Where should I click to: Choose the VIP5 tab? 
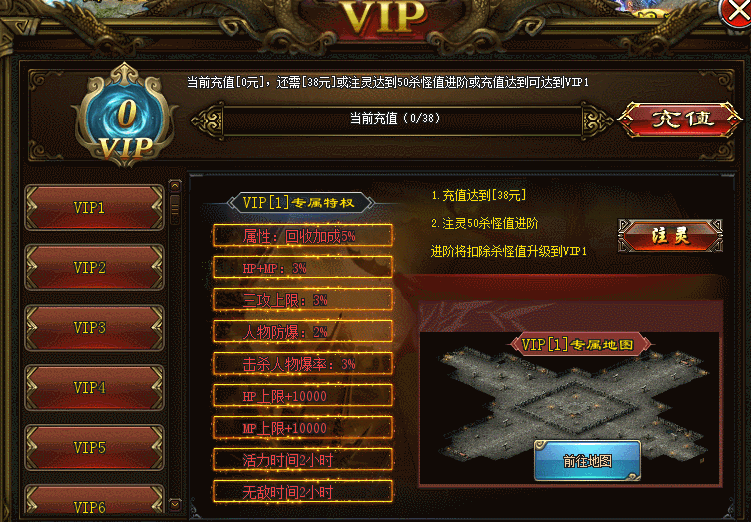(94, 447)
